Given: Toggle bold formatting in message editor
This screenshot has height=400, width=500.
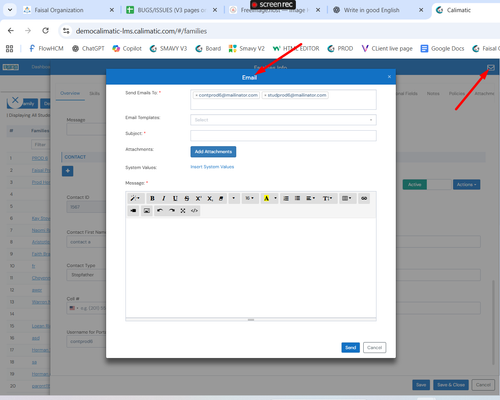Looking at the screenshot, I should click(x=152, y=198).
